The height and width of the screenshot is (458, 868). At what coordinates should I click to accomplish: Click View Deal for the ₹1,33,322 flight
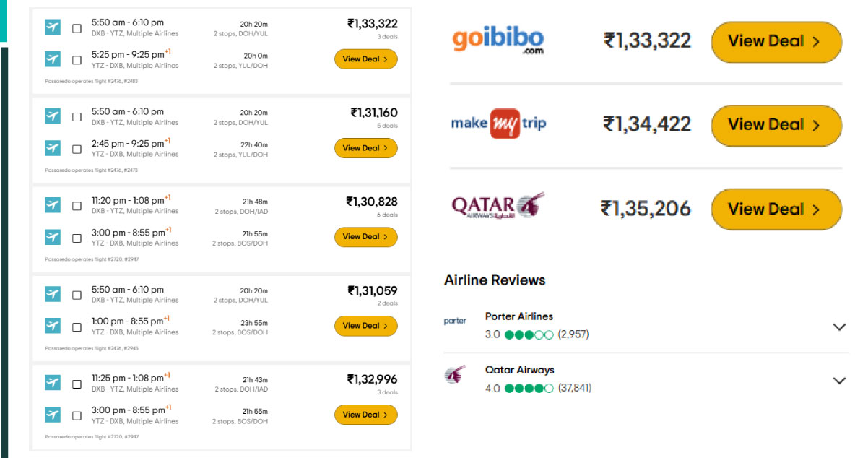(x=366, y=59)
